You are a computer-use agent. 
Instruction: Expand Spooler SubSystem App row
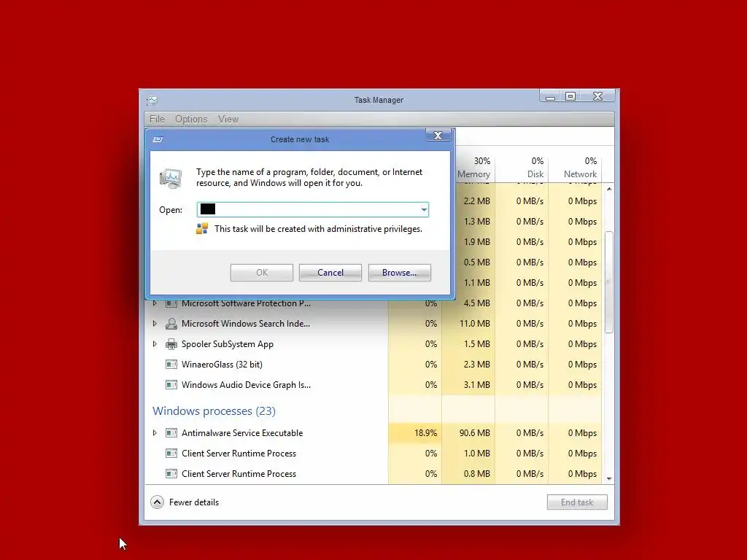click(155, 344)
